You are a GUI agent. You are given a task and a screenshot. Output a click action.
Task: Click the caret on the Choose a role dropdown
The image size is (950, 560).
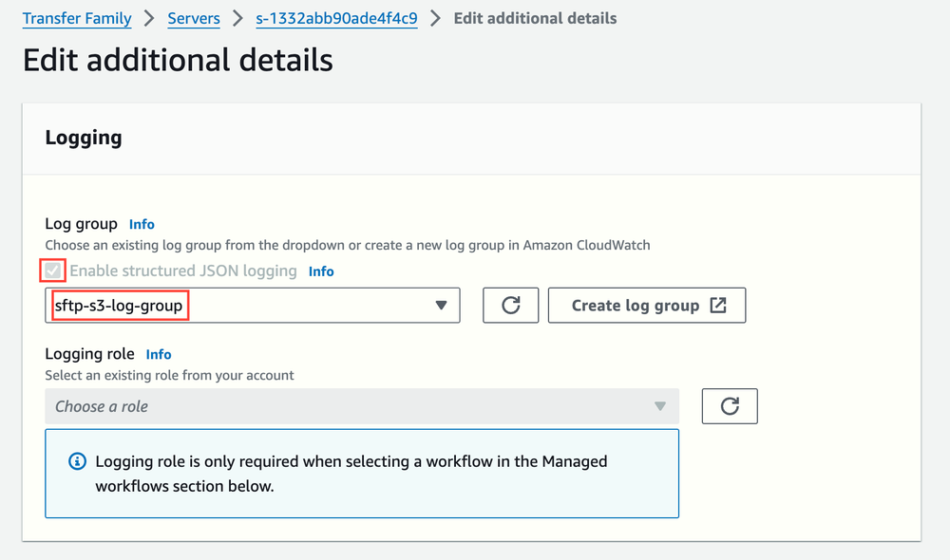click(660, 405)
